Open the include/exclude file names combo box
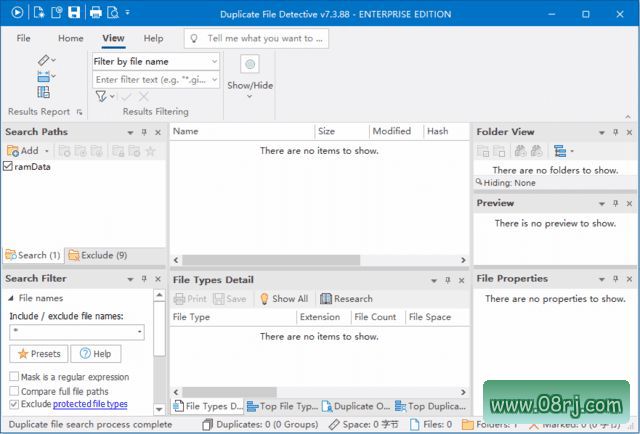Viewport: 640px width, 434px height. click(x=77, y=332)
